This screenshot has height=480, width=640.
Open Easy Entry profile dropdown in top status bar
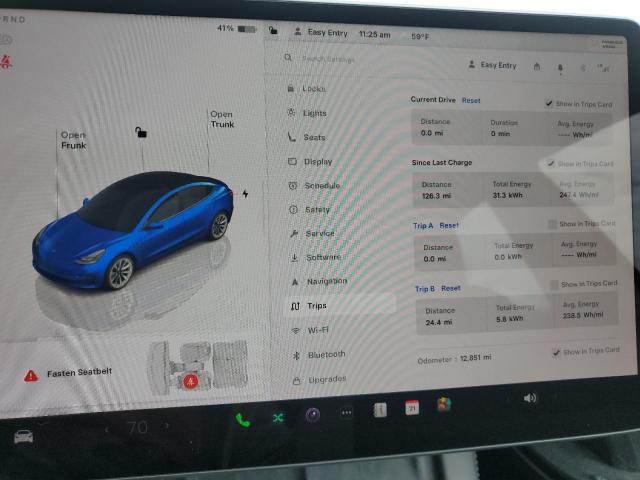[321, 33]
